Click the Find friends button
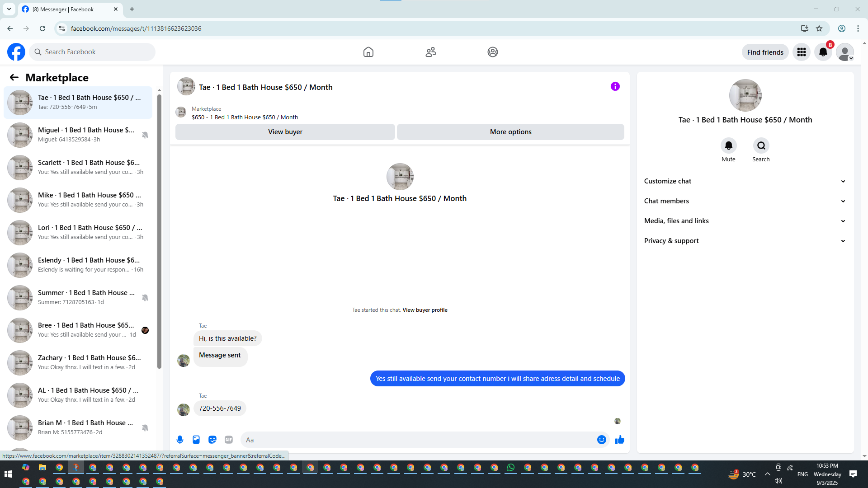Screen dimensions: 868x488 pyautogui.click(x=765, y=52)
